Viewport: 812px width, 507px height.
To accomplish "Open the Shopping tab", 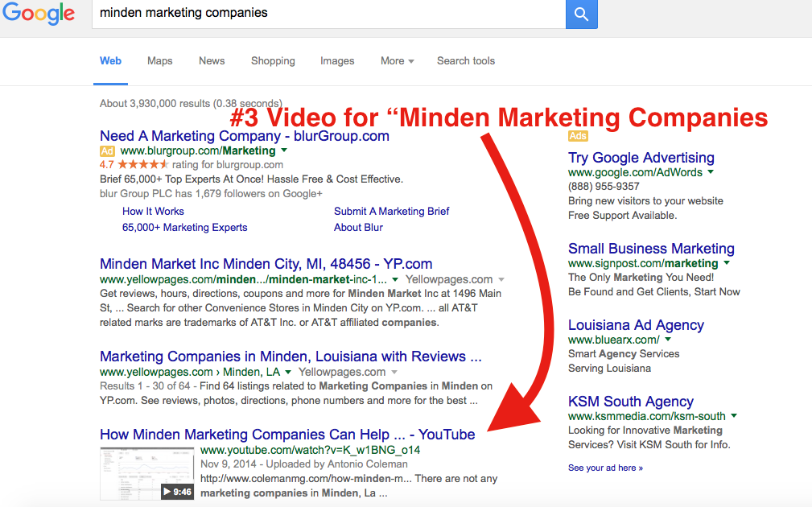I will coord(273,61).
